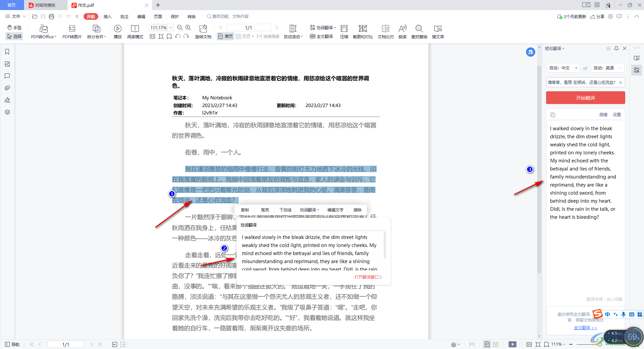The width and height of the screenshot is (644, 349).
Task: Open the 批注 ribbon tab
Action: point(124,16)
